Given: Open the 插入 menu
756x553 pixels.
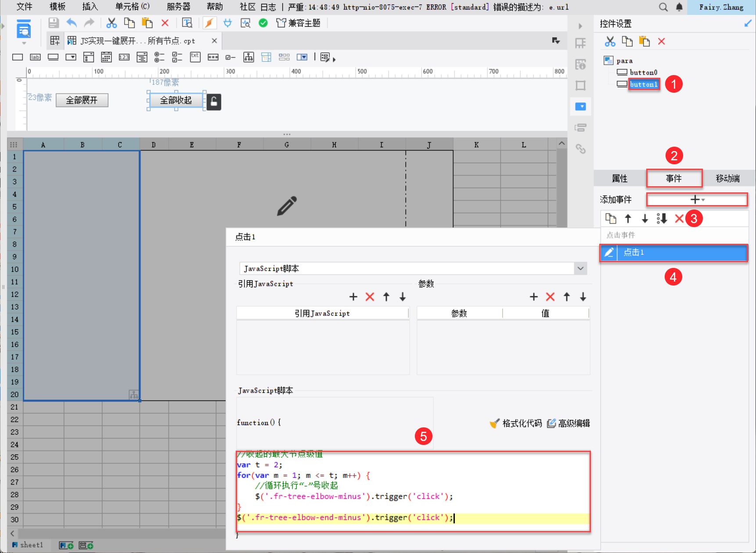Looking at the screenshot, I should pos(90,7).
